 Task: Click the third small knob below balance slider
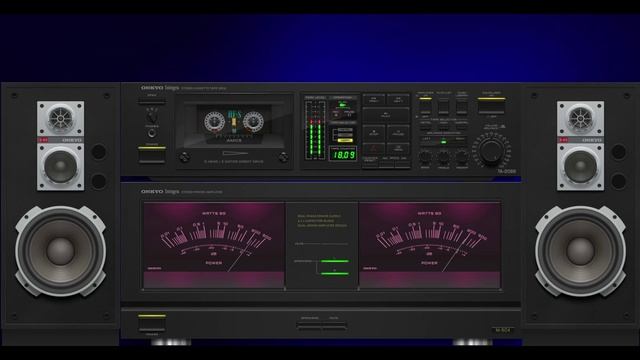[462, 156]
